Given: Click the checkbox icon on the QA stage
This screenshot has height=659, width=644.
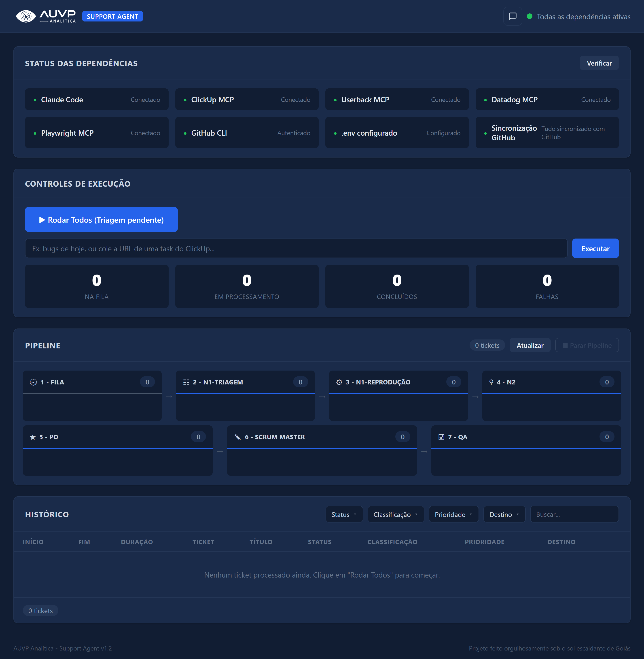Looking at the screenshot, I should point(441,437).
